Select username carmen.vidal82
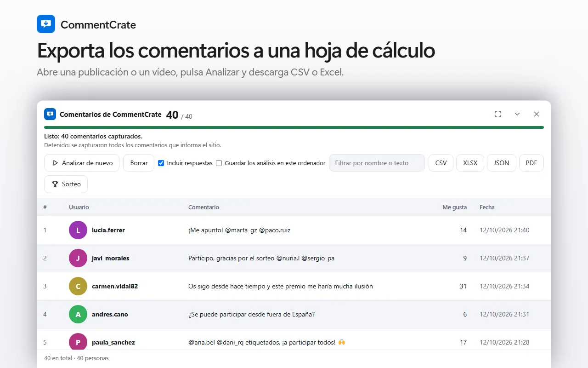This screenshot has width=588, height=368. 115,286
